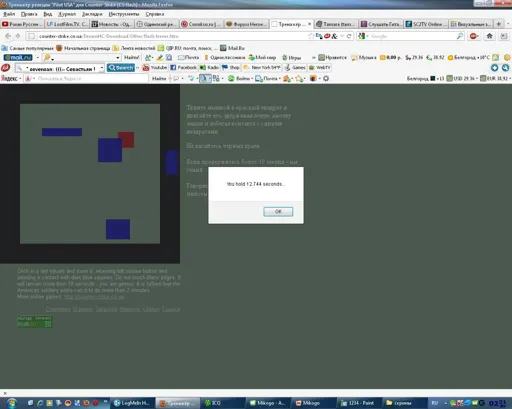
Task: Open the Shop toolbar shortcut
Action: (x=231, y=68)
